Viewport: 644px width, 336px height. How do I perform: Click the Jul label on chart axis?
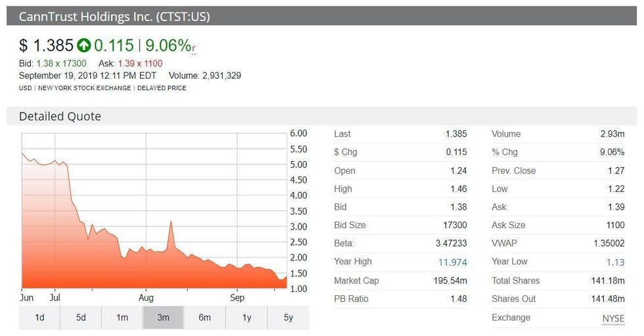pos(55,298)
